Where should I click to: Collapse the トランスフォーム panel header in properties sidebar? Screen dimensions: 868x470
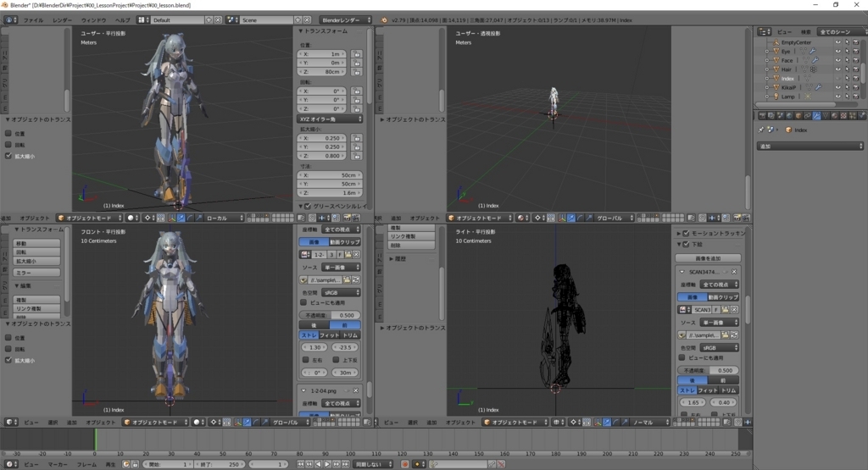click(x=325, y=31)
